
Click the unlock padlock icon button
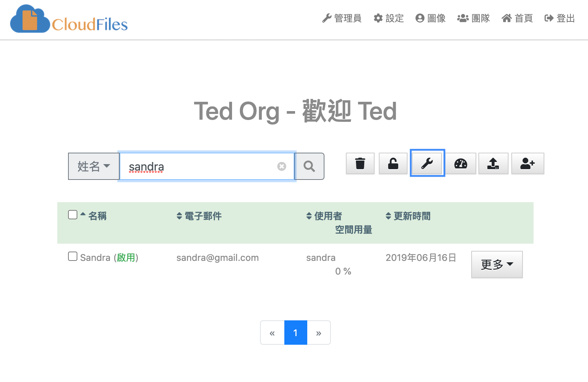pos(393,163)
